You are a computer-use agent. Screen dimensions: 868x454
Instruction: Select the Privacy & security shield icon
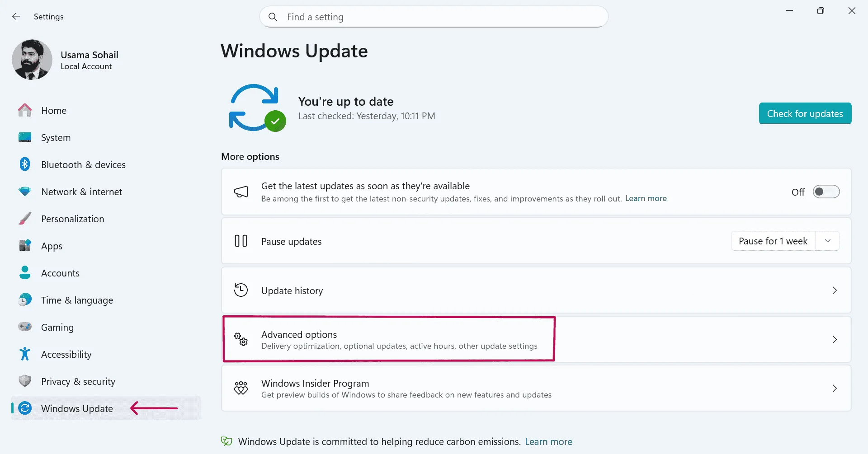pos(25,381)
